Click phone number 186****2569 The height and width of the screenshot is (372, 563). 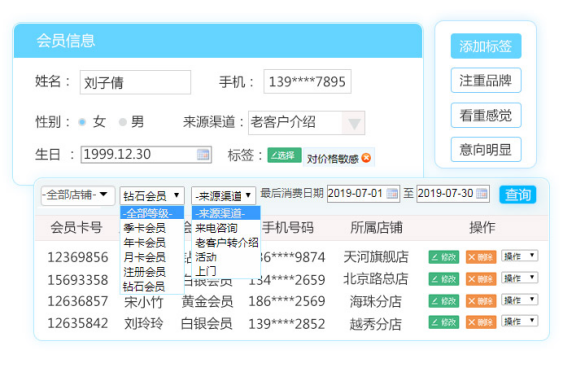[x=287, y=301]
